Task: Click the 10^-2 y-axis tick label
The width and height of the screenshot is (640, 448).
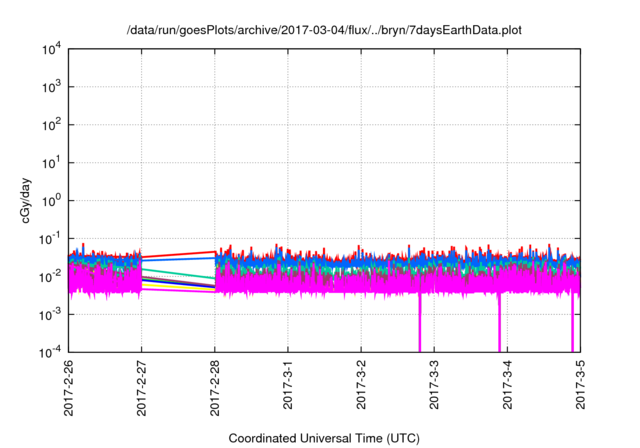Action: [x=50, y=277]
